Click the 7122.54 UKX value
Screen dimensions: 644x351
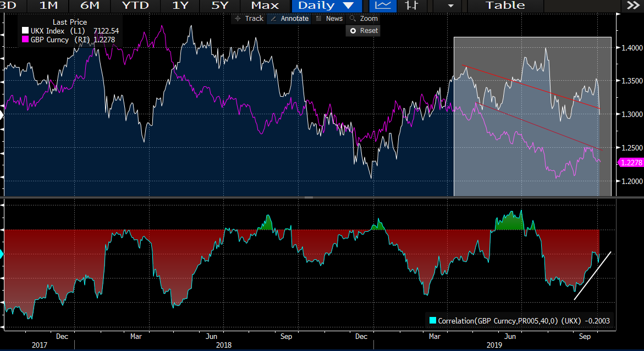click(106, 31)
